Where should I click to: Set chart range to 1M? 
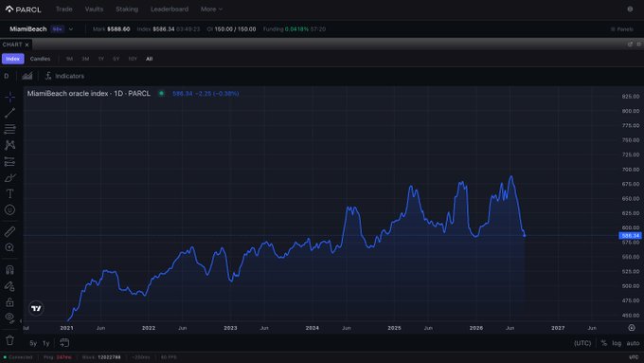click(69, 59)
